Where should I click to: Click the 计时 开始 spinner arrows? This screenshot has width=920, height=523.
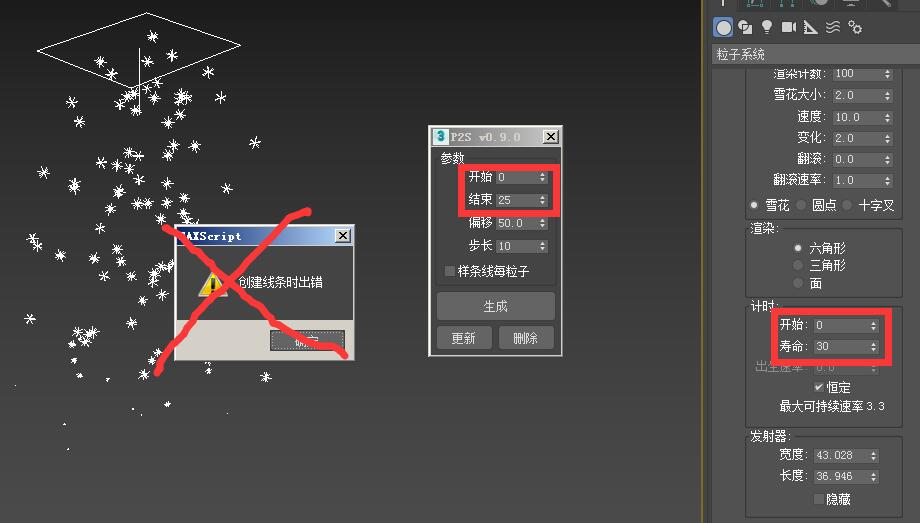[x=874, y=325]
